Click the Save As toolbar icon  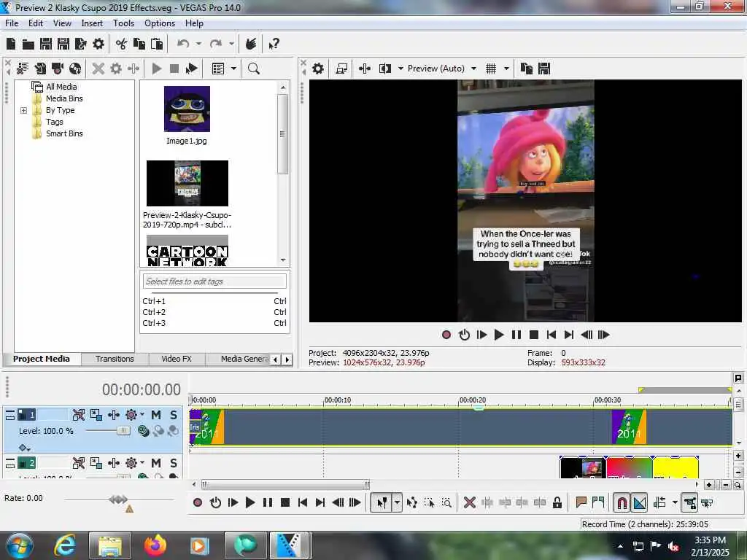[x=63, y=44]
